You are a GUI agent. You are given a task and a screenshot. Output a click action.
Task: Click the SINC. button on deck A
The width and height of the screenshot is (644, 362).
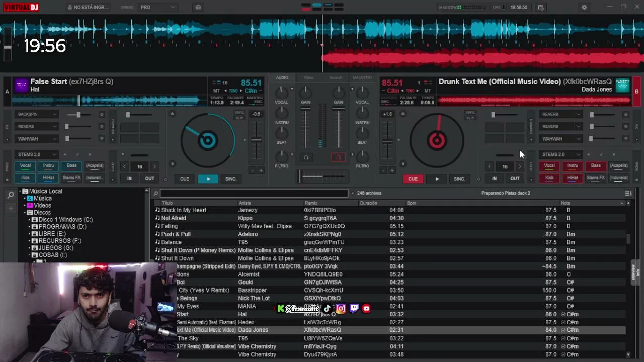coord(230,179)
